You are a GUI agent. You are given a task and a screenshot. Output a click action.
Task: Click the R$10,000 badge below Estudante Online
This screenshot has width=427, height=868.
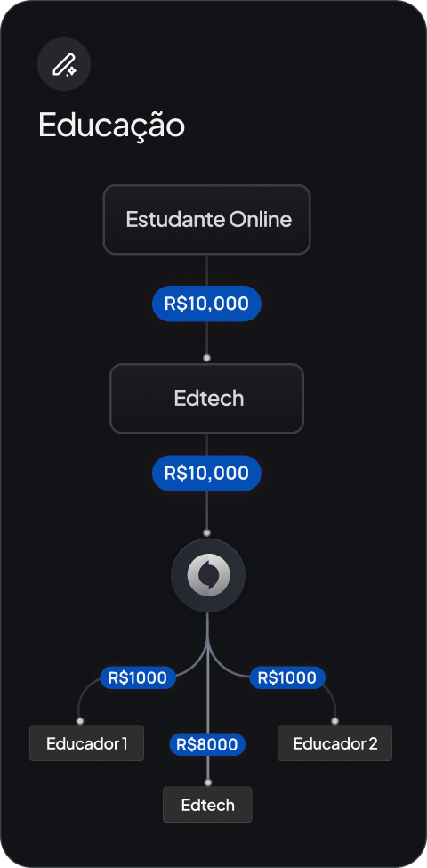coord(206,304)
